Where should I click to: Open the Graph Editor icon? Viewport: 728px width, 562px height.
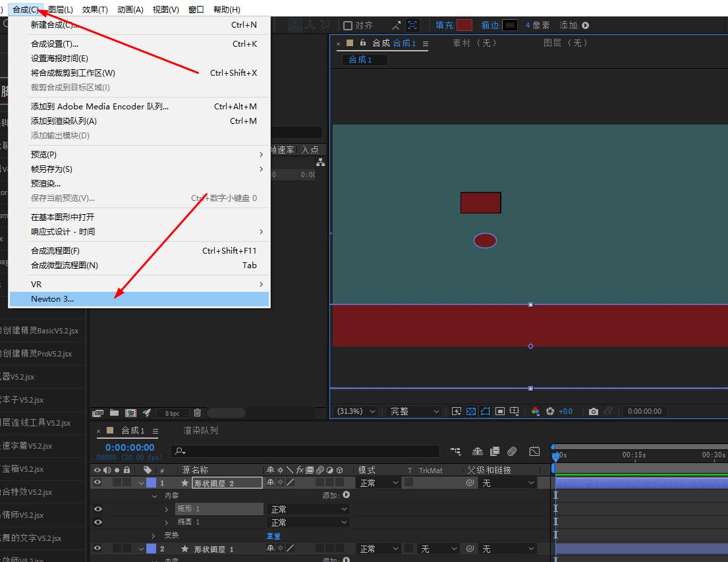click(534, 451)
